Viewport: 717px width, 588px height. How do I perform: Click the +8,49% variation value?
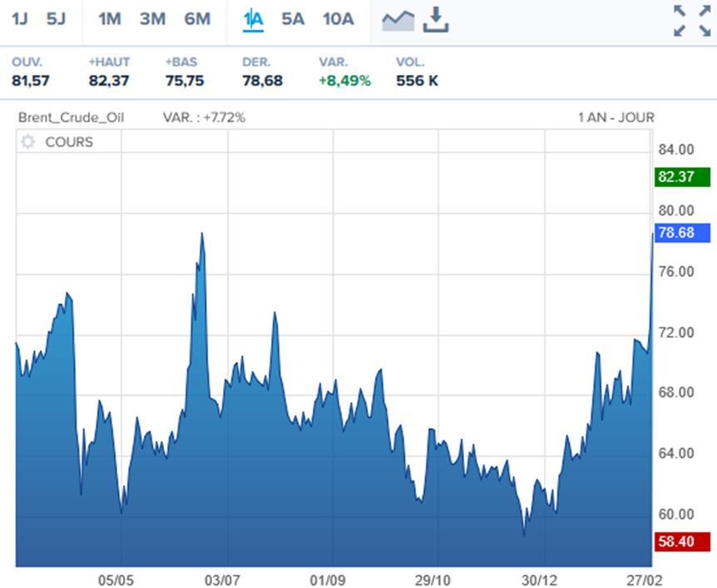point(344,81)
